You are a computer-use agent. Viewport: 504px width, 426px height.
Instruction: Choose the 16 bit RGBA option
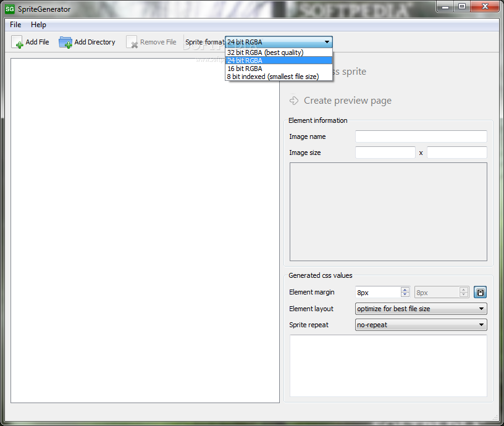pyautogui.click(x=279, y=69)
